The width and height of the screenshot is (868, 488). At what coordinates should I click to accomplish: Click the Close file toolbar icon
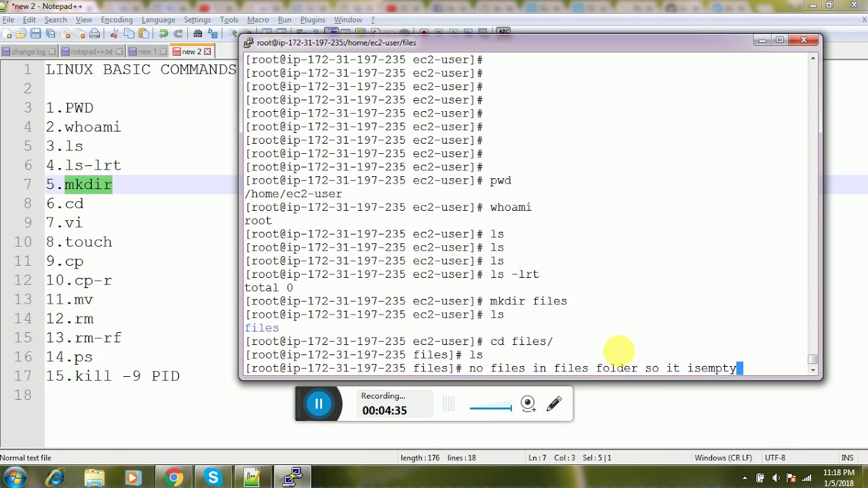[x=66, y=34]
